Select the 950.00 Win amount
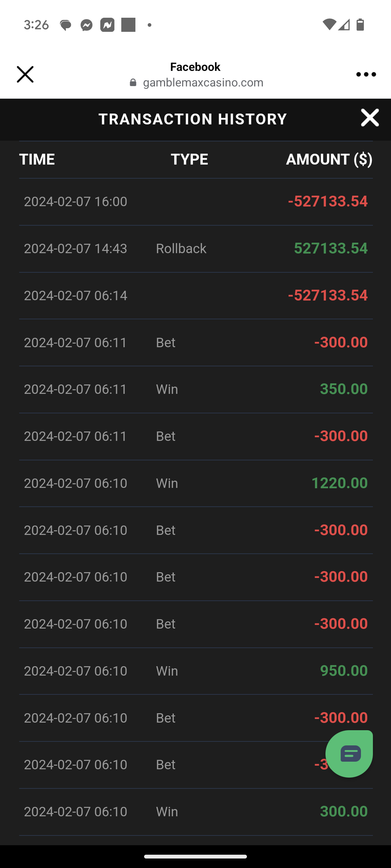This screenshot has height=868, width=391. click(344, 671)
